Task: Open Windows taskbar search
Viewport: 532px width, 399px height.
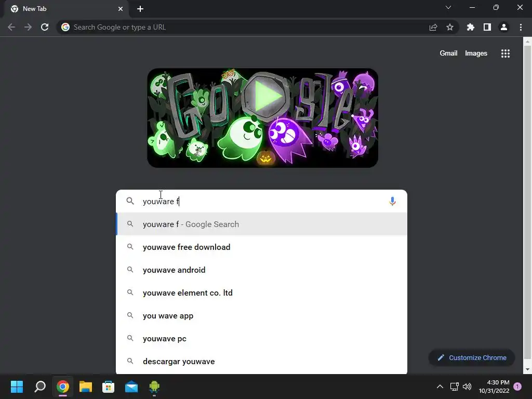Action: [40, 387]
